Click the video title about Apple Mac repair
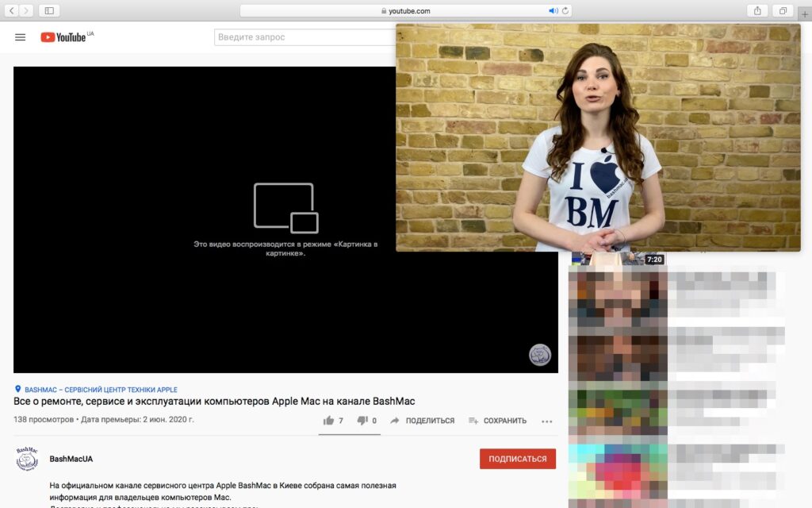The image size is (812, 508). 214,401
